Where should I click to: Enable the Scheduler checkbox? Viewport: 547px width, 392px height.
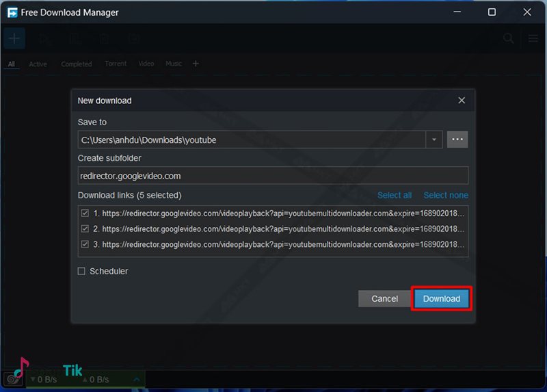click(x=82, y=271)
